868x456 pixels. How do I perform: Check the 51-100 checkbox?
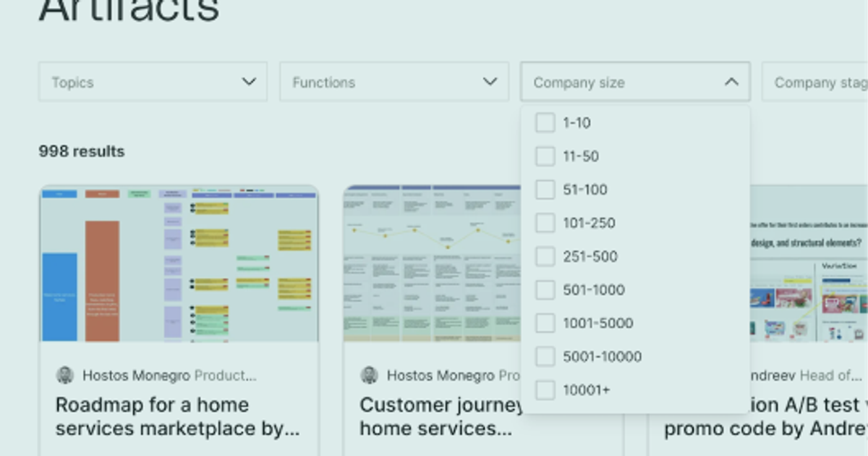click(x=545, y=189)
